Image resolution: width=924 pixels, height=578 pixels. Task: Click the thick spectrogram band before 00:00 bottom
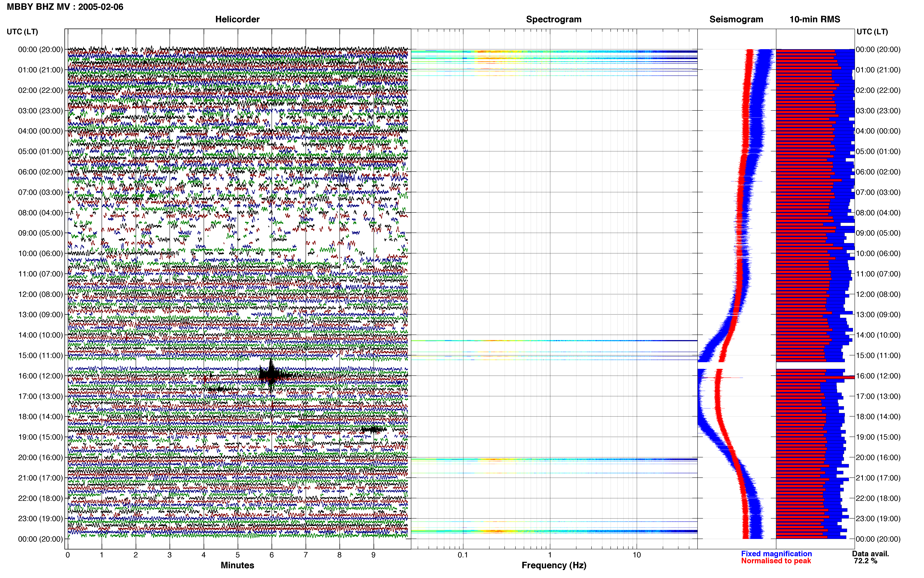[x=554, y=531]
